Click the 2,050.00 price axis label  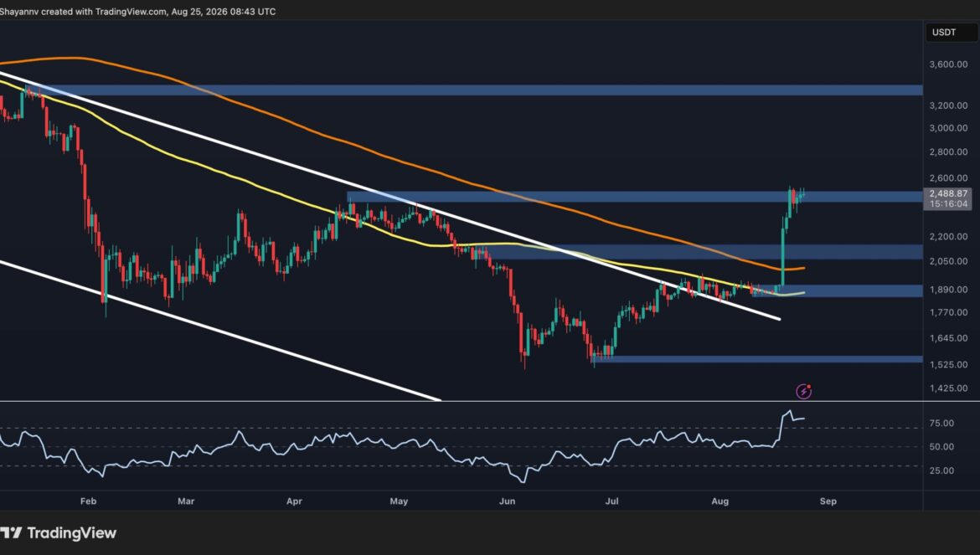pos(948,261)
